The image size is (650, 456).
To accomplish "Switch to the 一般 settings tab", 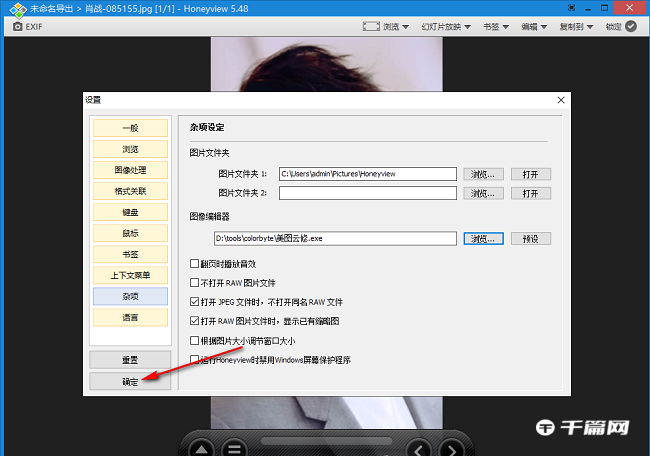I will 130,128.
